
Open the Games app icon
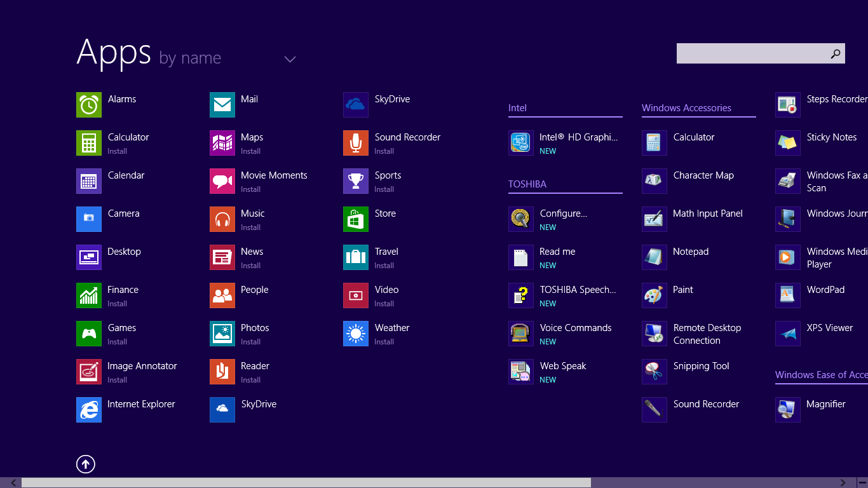[89, 334]
